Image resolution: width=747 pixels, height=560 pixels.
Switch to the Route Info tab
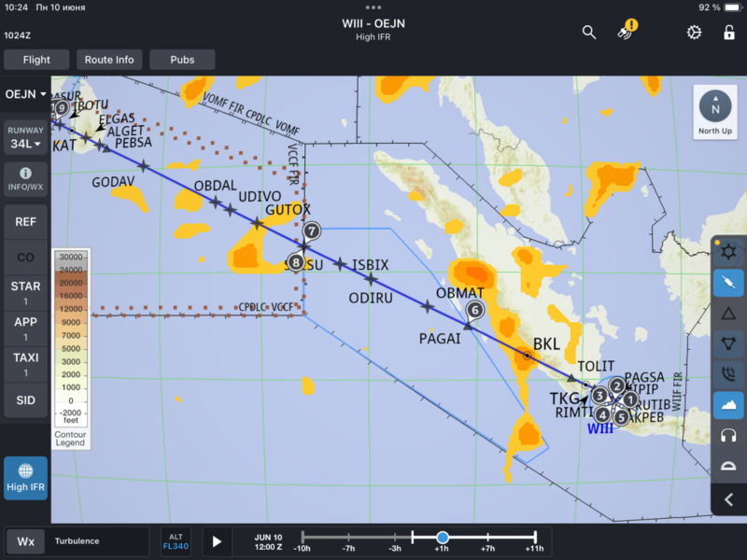[x=109, y=59]
